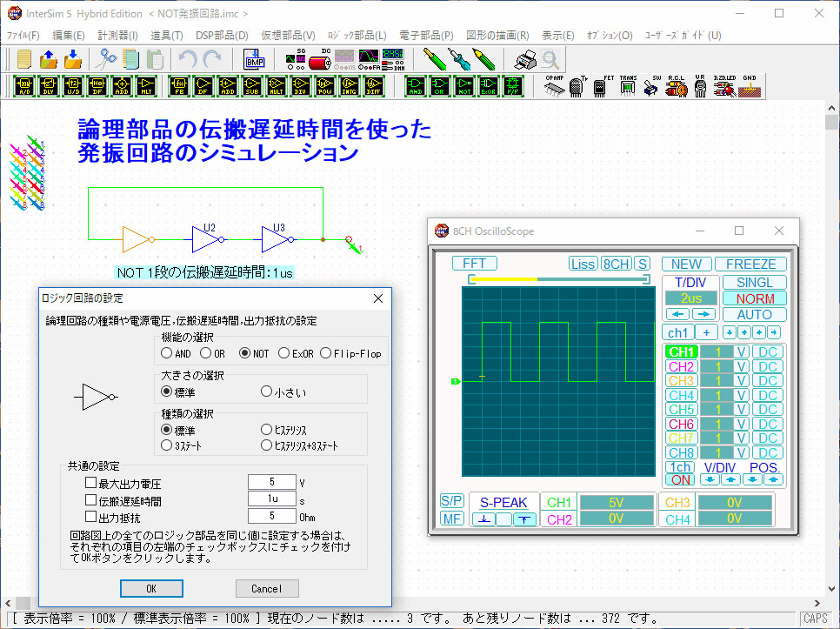Click FFT button on oscilloscope

tap(474, 263)
